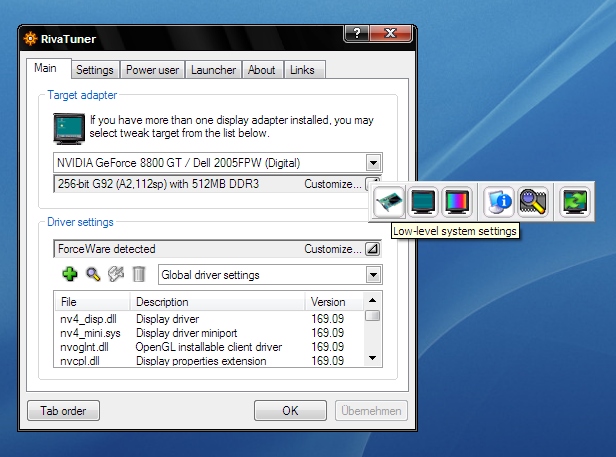The image size is (616, 457).
Task: Switch to the Settings tab
Action: coord(95,70)
